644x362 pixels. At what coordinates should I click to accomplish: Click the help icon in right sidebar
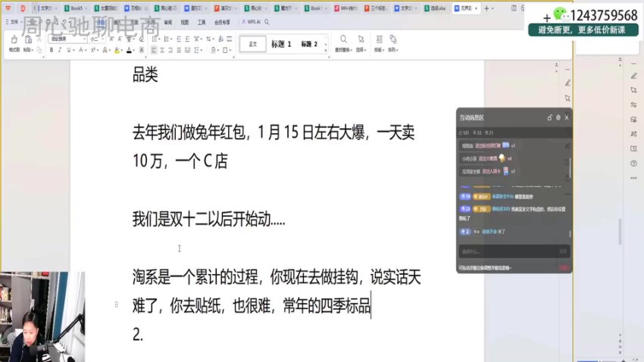(x=633, y=163)
